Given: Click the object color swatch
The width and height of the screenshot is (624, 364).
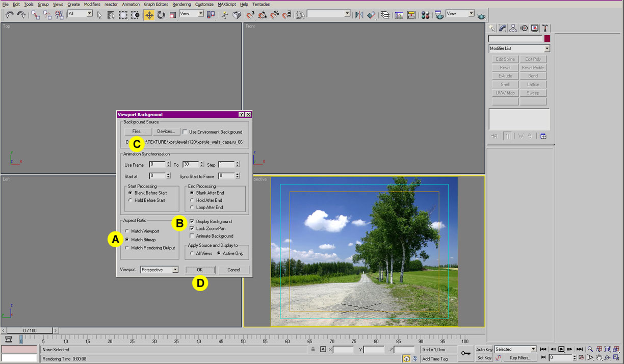Looking at the screenshot, I should coord(547,39).
